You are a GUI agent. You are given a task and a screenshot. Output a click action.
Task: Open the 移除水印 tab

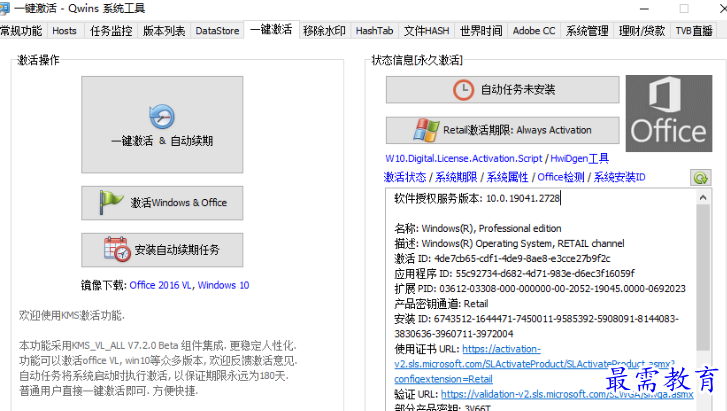325,31
